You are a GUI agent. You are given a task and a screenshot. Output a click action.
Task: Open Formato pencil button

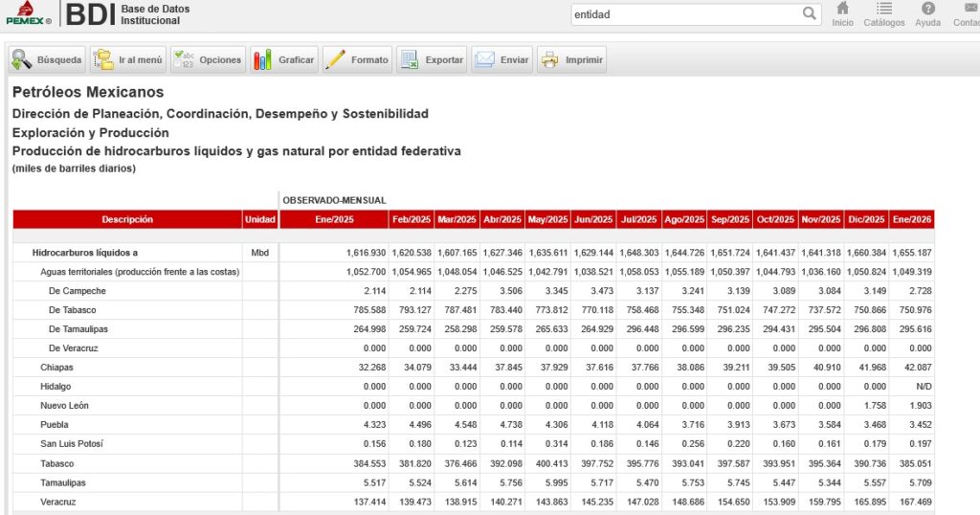[x=358, y=59]
